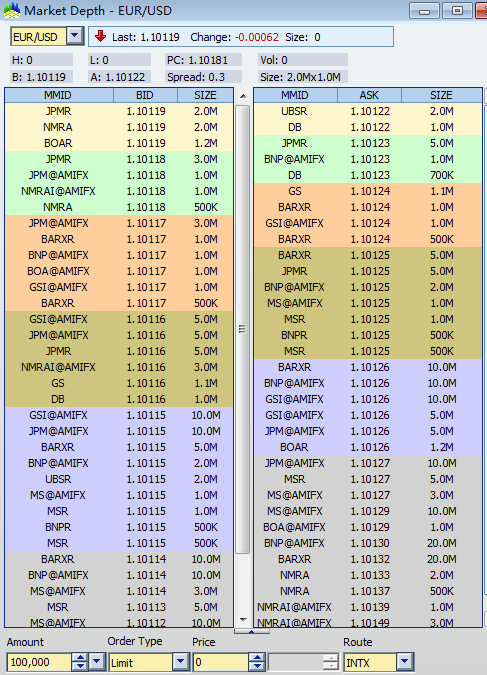Increase Amount with the up stepper arrow
The image size is (487, 675).
(x=80, y=658)
